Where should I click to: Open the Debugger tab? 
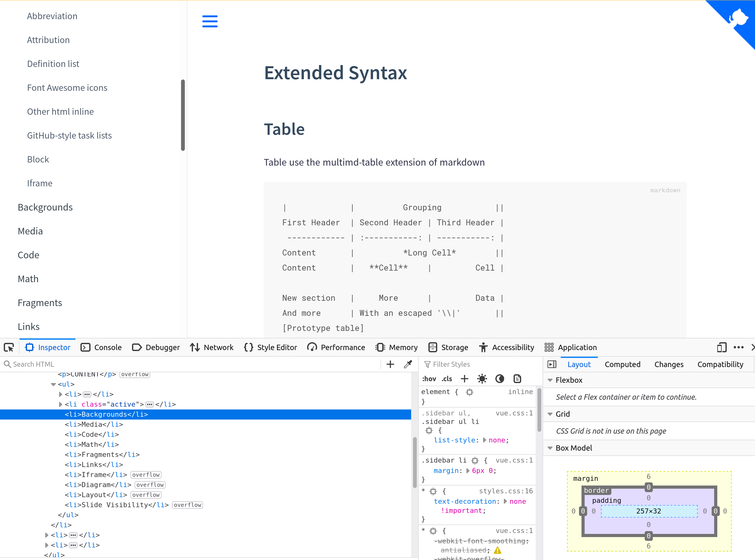point(156,348)
